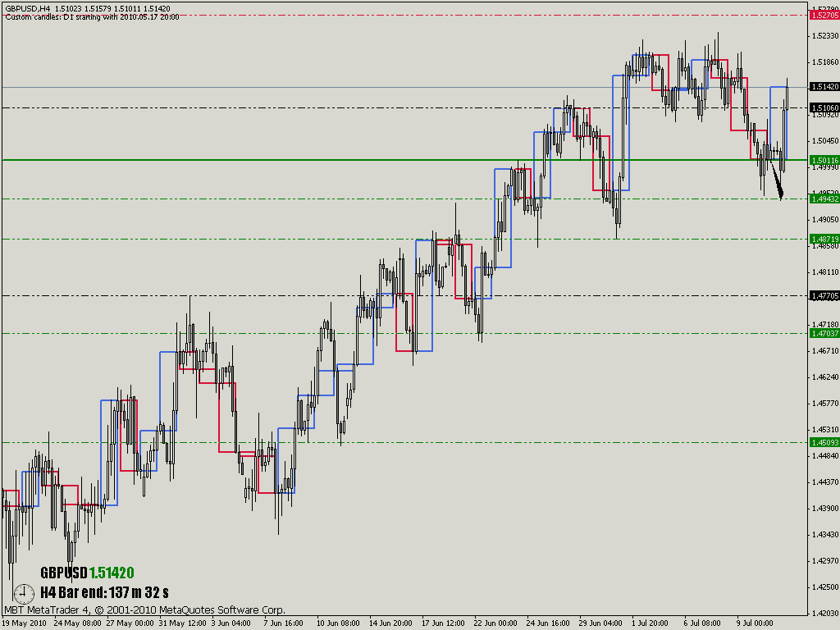The width and height of the screenshot is (840, 630).
Task: Click the '9 Jul 00:00' time axis label
Action: pos(755,623)
